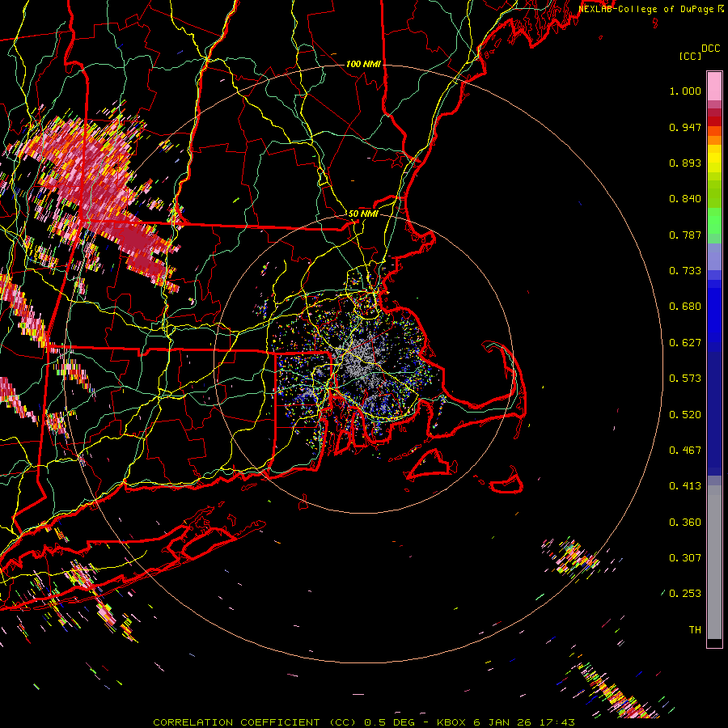Click the 0.840 colorbar value
The width and height of the screenshot is (728, 728).
[685, 199]
